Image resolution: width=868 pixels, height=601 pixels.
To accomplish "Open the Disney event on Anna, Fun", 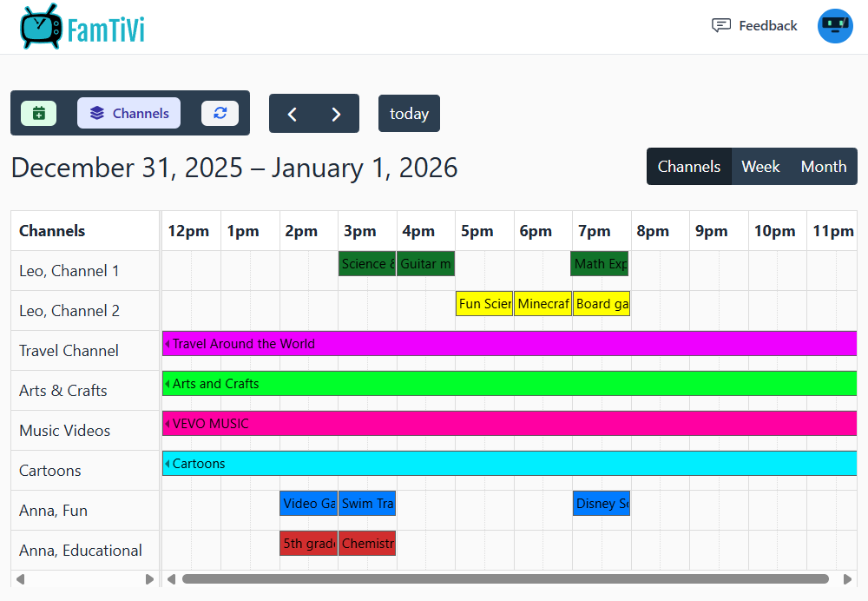I will [x=601, y=504].
